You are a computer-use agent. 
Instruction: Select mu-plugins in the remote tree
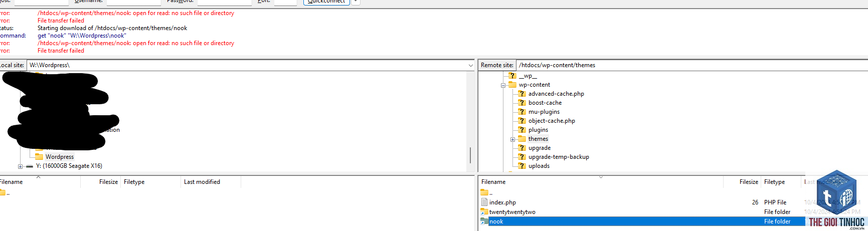click(x=544, y=112)
